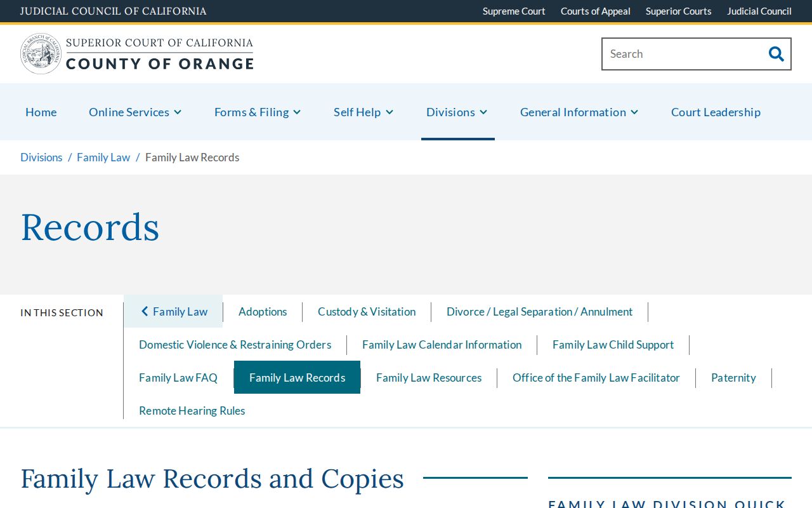Image resolution: width=812 pixels, height=508 pixels.
Task: Expand the Online Services dropdown
Action: 135,112
